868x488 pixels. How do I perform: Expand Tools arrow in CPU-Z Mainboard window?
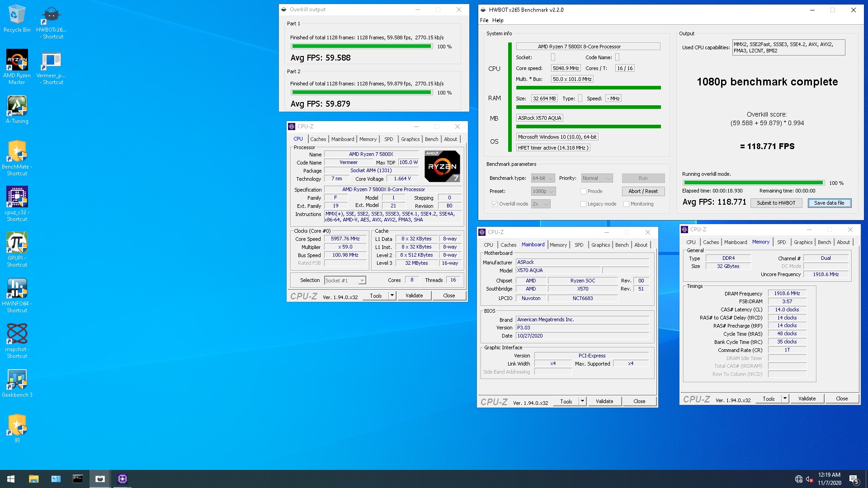[x=582, y=401]
